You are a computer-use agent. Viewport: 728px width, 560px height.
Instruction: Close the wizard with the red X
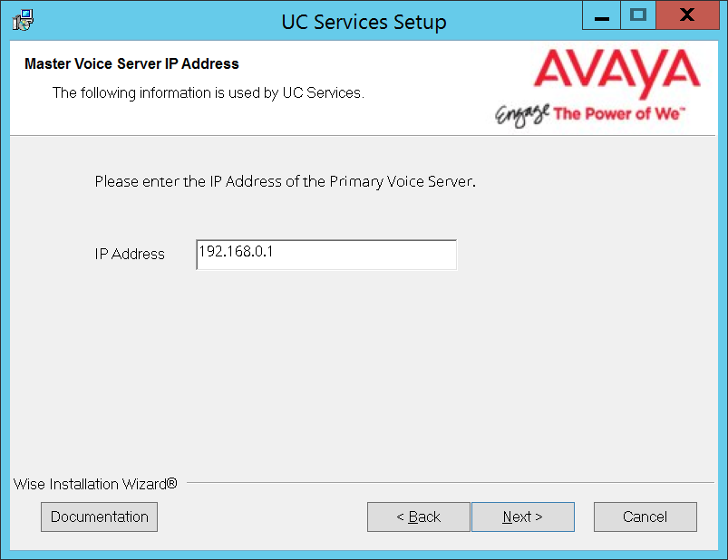point(686,15)
